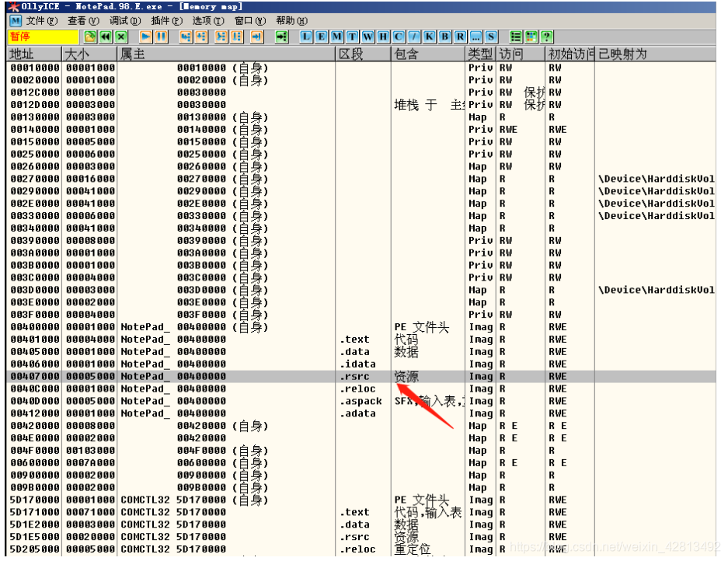Select the NotePad_ .rsrc row at 00407000
The height and width of the screenshot is (561, 728).
pos(362,377)
